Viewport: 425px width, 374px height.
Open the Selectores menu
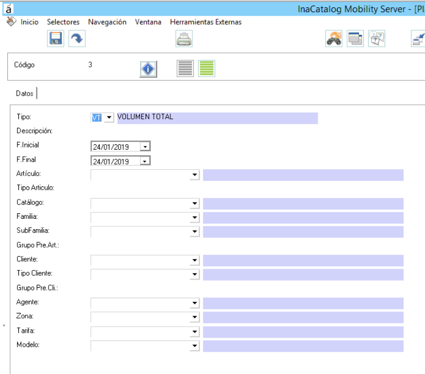tap(63, 22)
